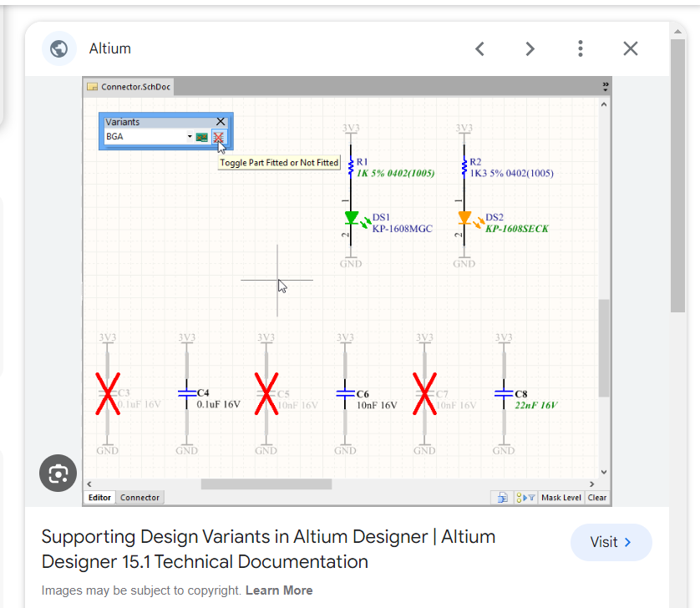Select the R1 resistor symbol
The width and height of the screenshot is (700, 608).
pos(351,166)
